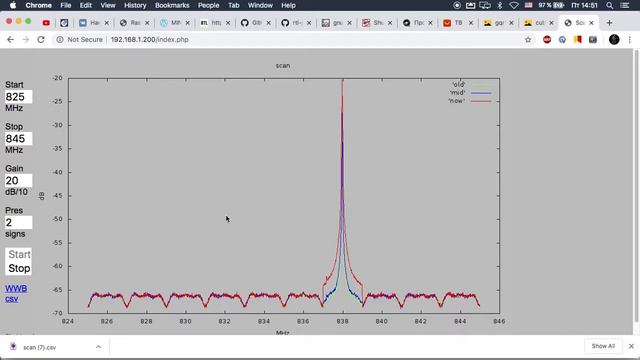Click Show All downloads button
Image resolution: width=640 pixels, height=360 pixels.
pyautogui.click(x=603, y=346)
